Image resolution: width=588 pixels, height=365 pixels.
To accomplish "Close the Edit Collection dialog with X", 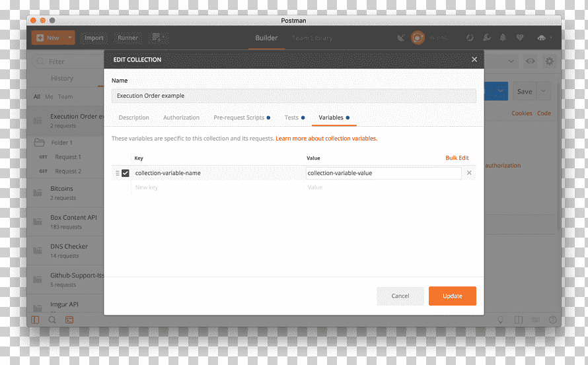I will coord(474,59).
